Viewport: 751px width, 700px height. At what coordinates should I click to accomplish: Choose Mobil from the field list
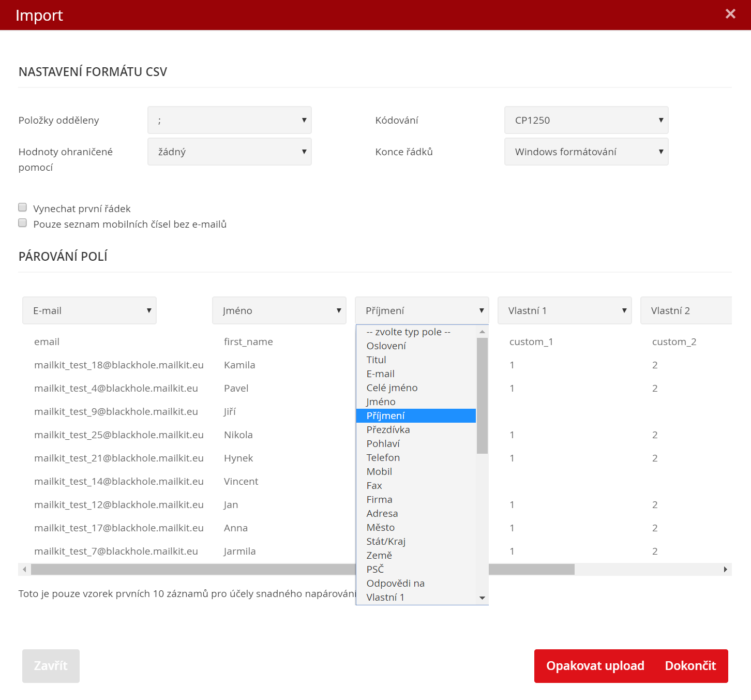pos(416,472)
